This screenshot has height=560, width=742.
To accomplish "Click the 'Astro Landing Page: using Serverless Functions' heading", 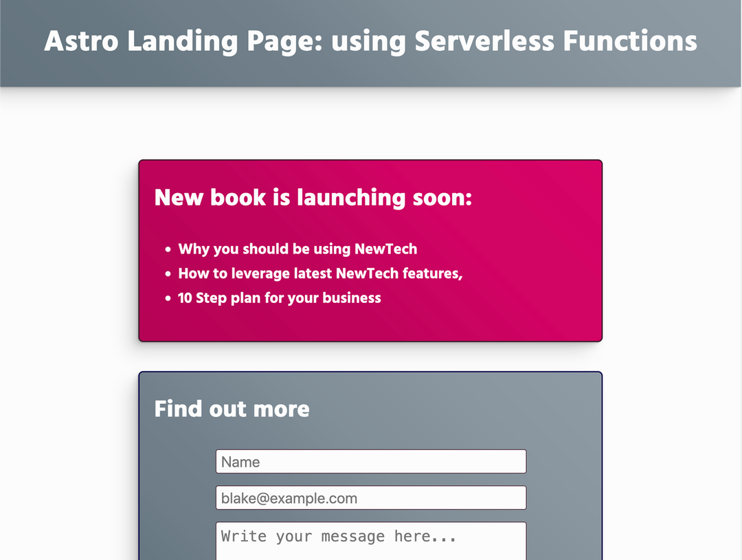I will coord(370,41).
